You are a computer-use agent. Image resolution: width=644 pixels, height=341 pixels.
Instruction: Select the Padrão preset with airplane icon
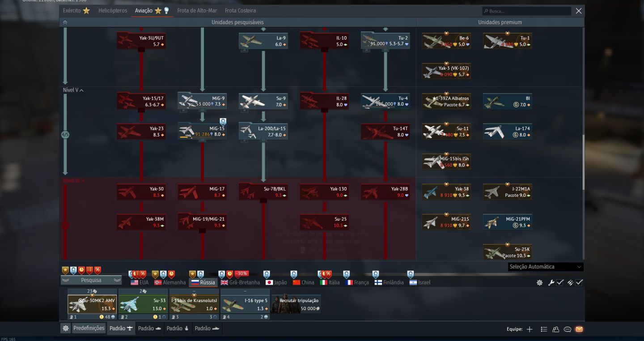point(122,328)
